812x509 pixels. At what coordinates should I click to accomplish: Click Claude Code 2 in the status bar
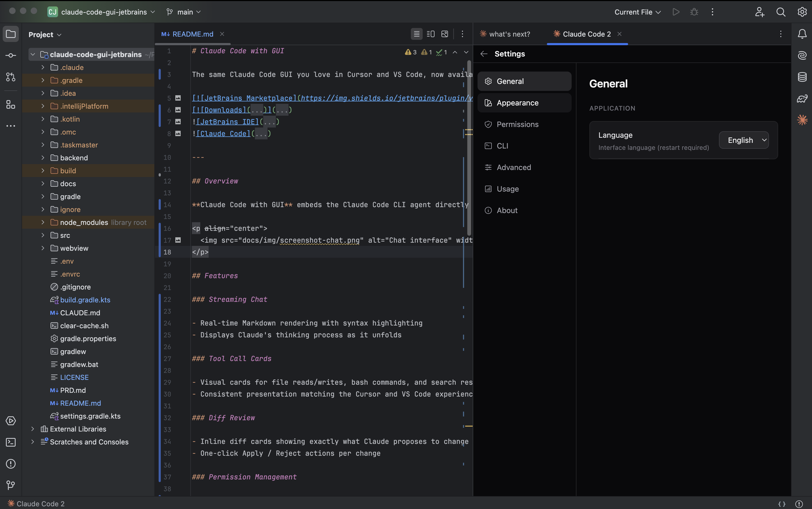(x=36, y=504)
